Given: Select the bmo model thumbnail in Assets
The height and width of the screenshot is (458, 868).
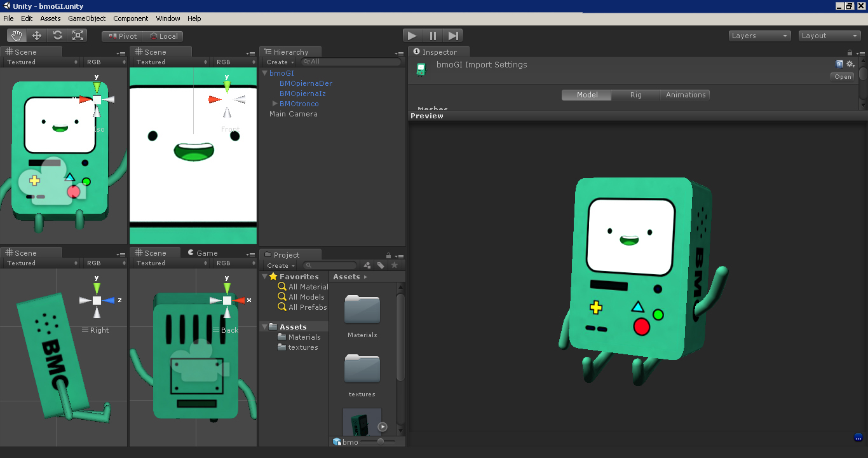Looking at the screenshot, I should [x=362, y=421].
